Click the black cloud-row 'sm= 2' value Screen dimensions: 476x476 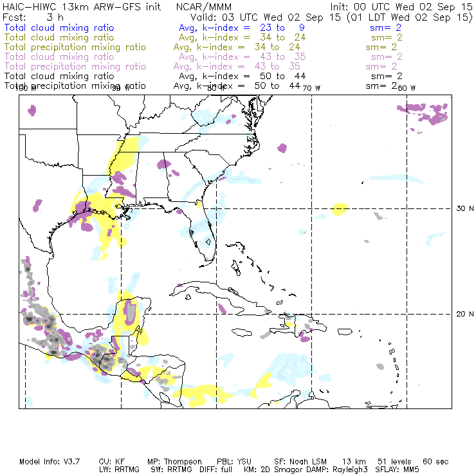(387, 76)
